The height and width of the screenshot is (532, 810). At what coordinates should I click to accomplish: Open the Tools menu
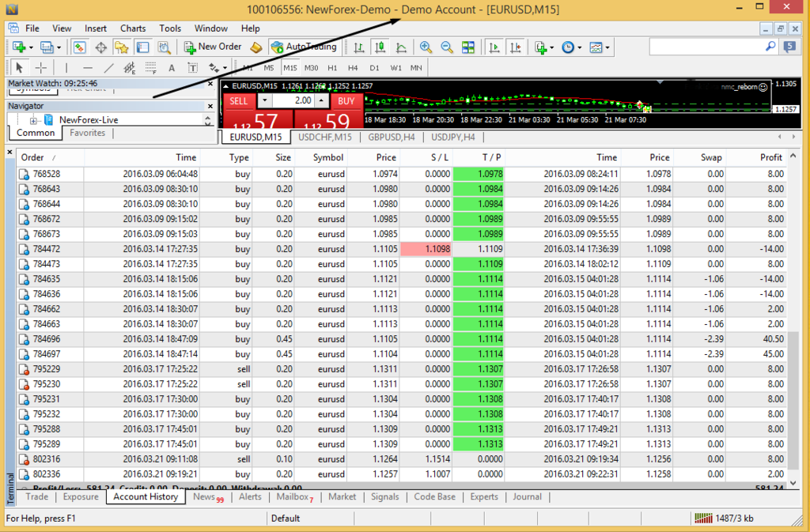(x=170, y=28)
